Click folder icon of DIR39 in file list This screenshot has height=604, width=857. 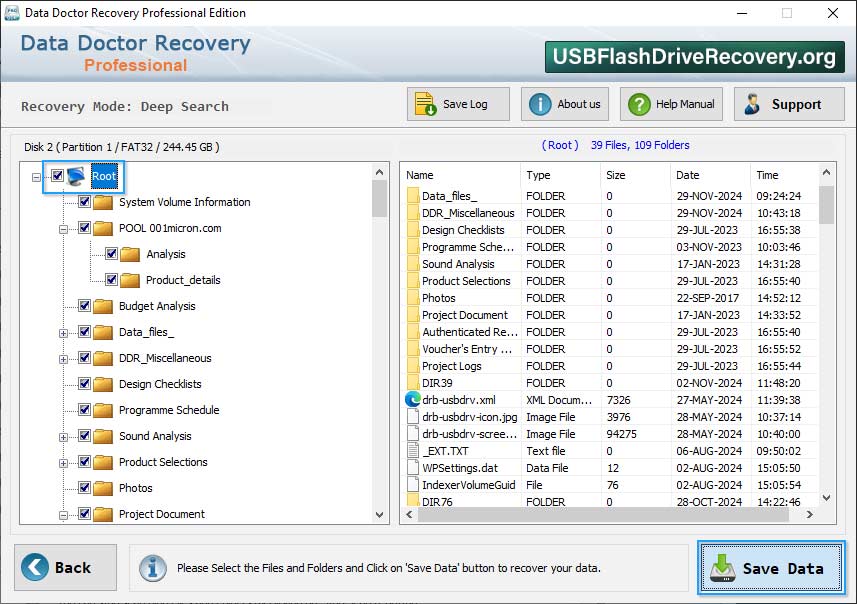(413, 383)
